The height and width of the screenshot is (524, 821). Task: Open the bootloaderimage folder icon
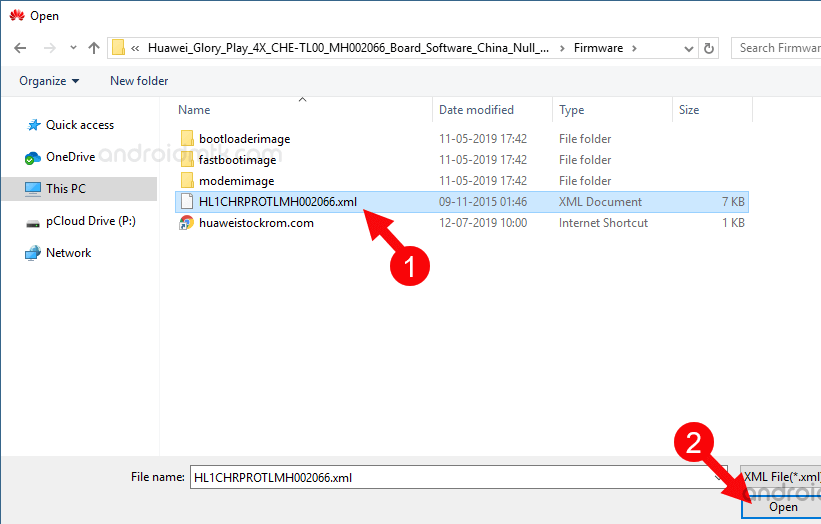click(x=186, y=139)
